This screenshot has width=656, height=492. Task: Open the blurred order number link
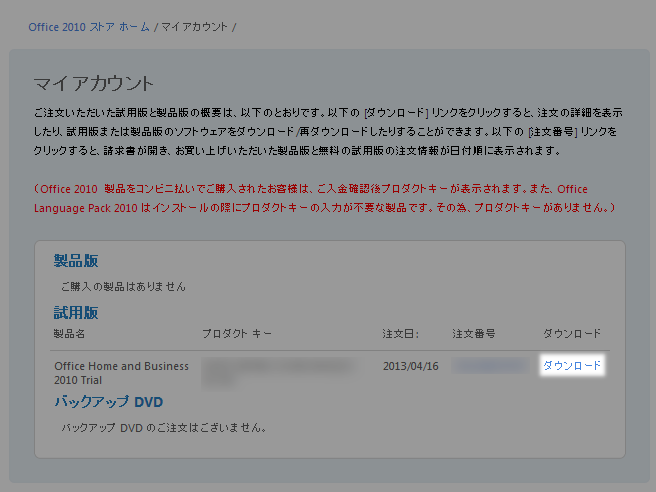490,366
